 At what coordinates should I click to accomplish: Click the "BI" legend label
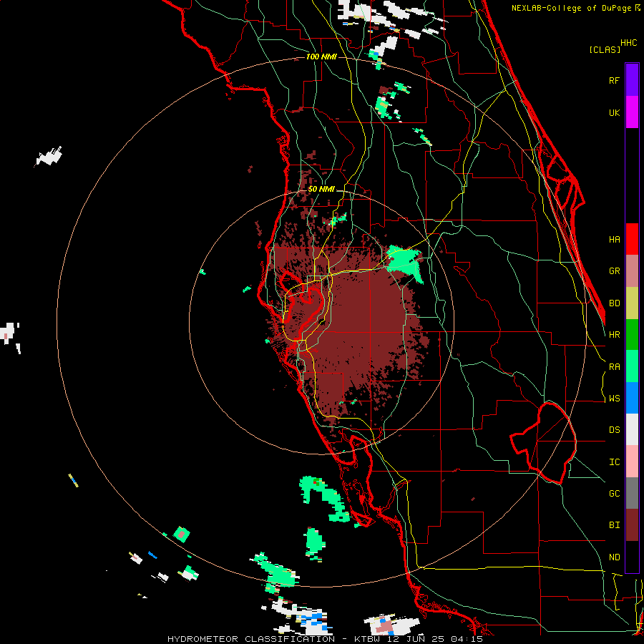[614, 525]
